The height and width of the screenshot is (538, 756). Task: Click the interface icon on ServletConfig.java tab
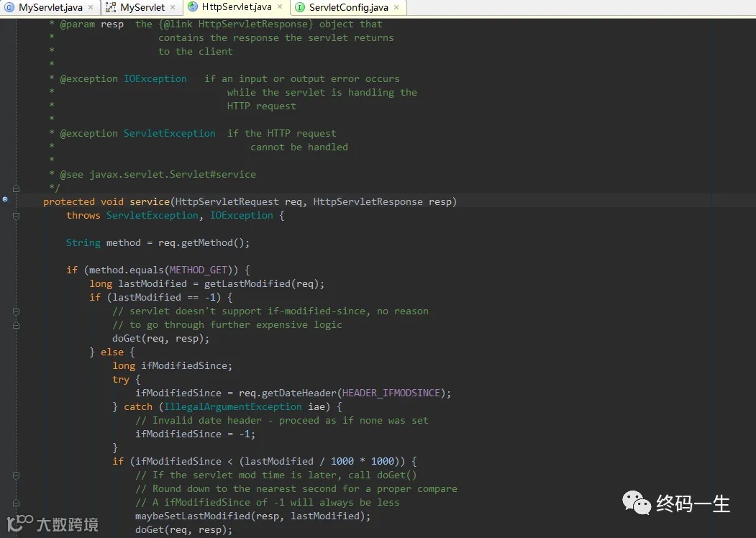tap(300, 7)
